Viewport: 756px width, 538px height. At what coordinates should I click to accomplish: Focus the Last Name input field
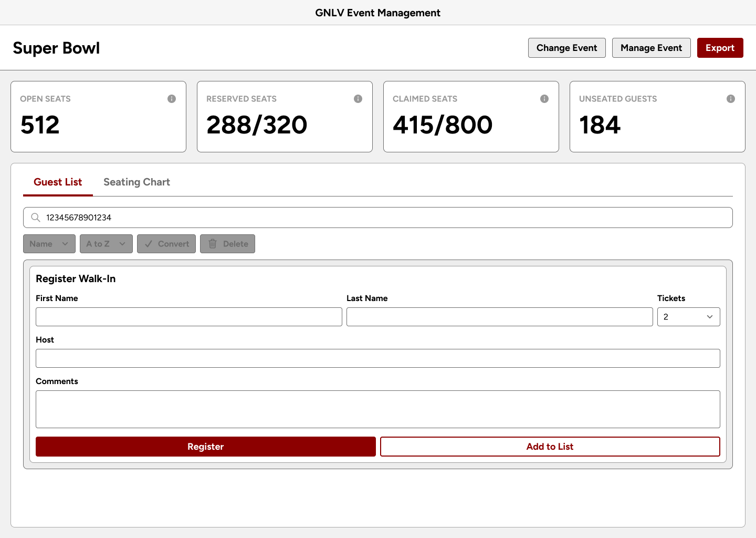coord(500,317)
